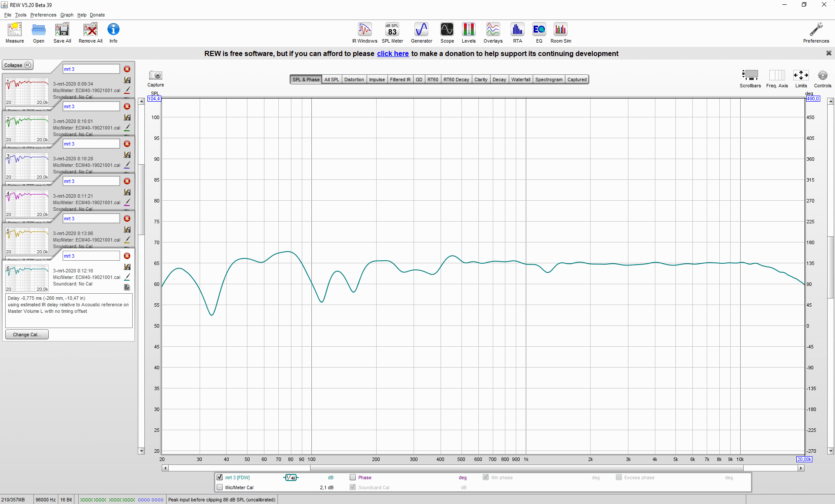Select measurement thumbnail number 4
The image size is (835, 504).
pos(27,202)
